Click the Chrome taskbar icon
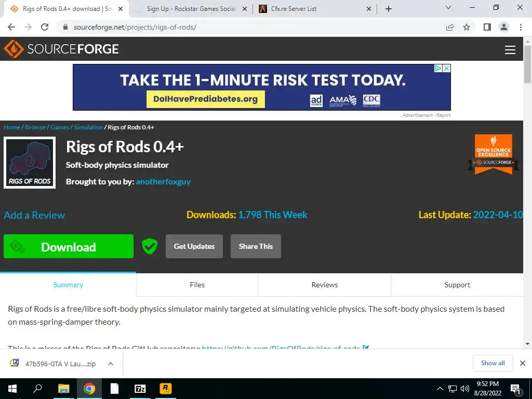This screenshot has height=399, width=532. [89, 389]
